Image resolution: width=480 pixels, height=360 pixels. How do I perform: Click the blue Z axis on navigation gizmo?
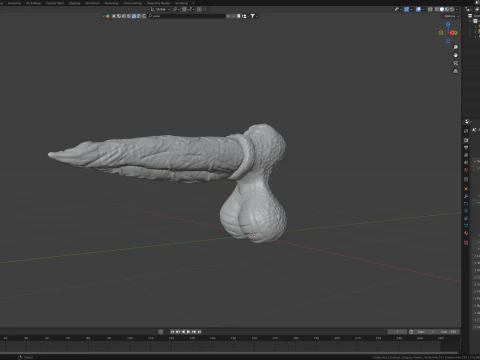coord(448,24)
